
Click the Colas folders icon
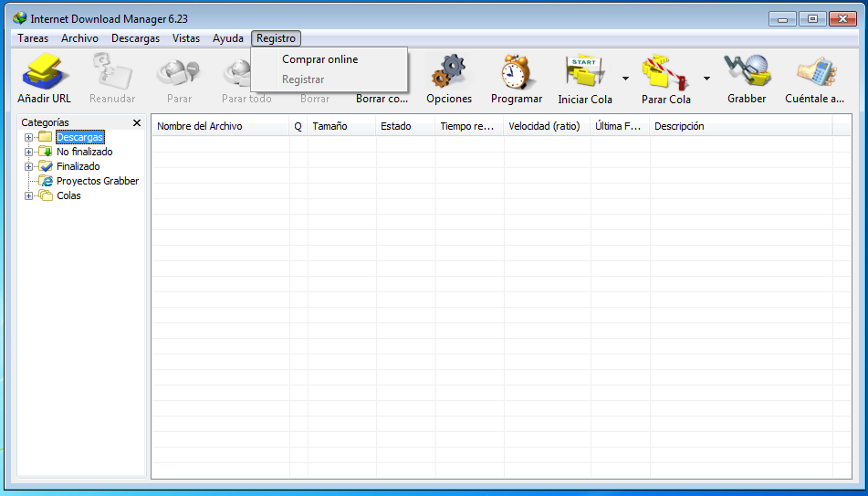click(x=46, y=195)
